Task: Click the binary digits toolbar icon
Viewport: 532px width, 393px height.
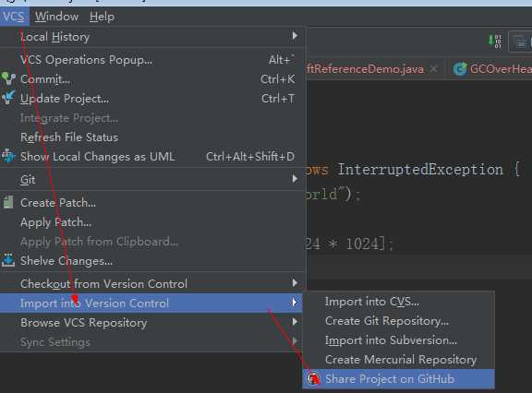Action: point(496,42)
